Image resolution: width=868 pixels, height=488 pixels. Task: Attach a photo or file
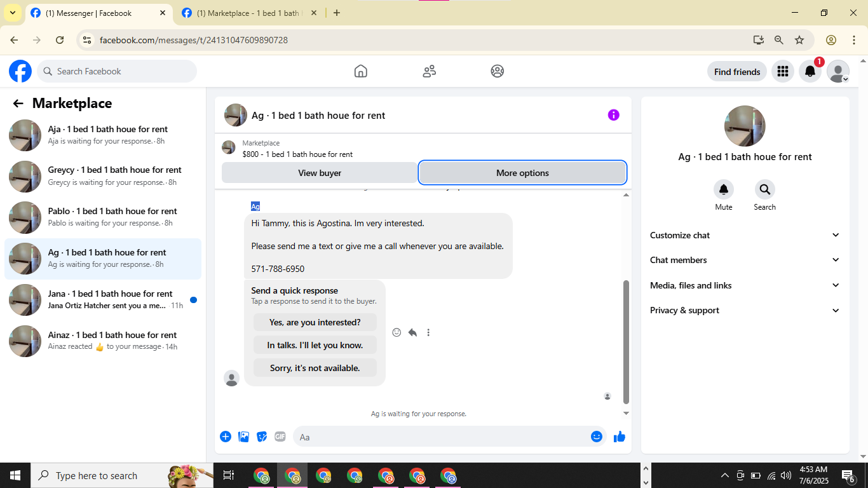click(x=243, y=437)
